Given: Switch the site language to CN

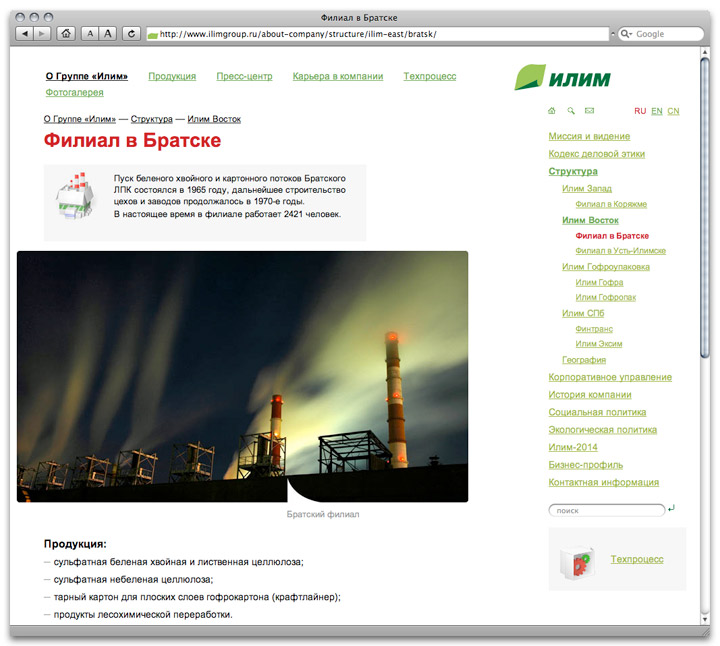Looking at the screenshot, I should point(673,111).
